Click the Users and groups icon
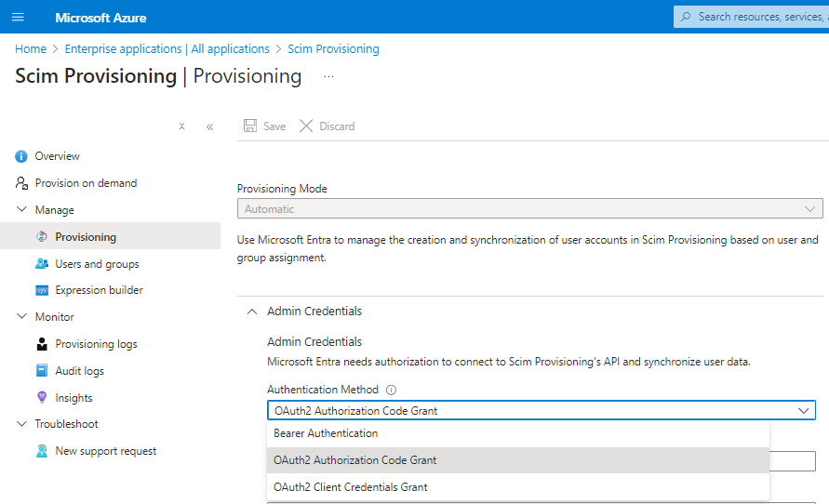 [x=42, y=263]
